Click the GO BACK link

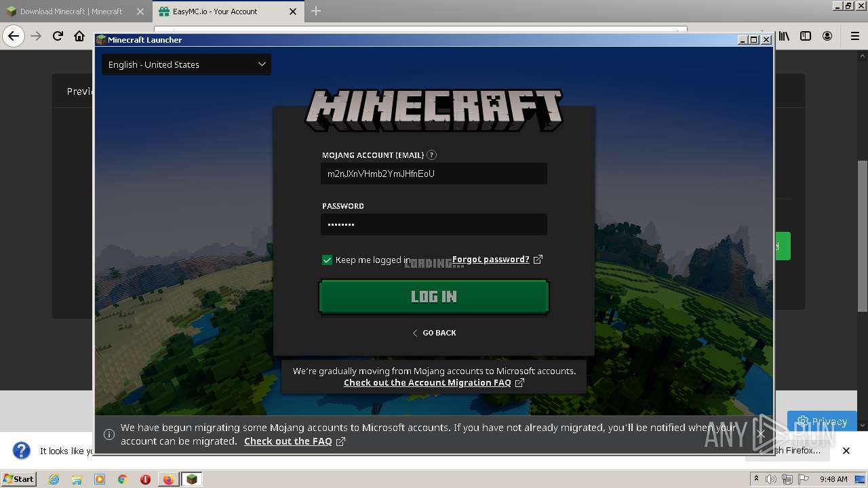coord(434,333)
